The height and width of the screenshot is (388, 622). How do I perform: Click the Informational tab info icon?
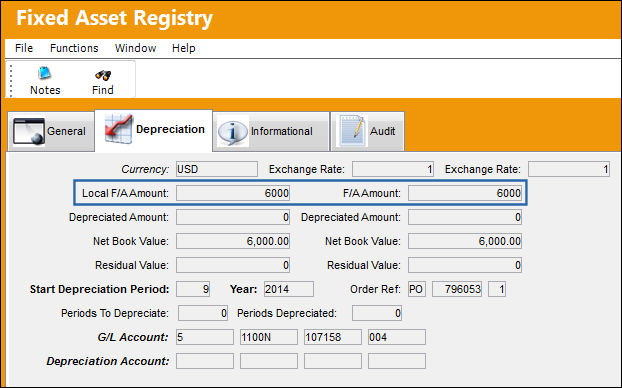click(232, 132)
